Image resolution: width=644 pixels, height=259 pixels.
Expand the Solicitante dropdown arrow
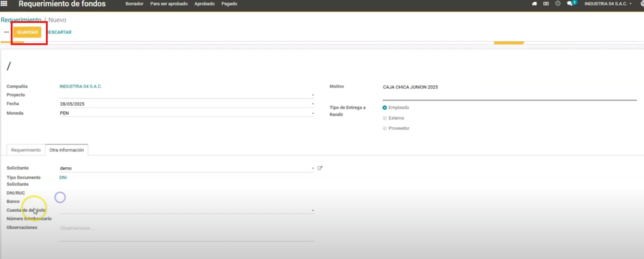313,169
